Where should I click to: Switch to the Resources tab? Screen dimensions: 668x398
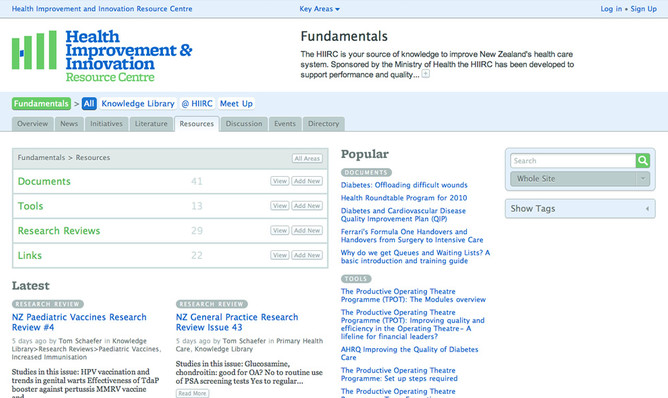(x=197, y=124)
